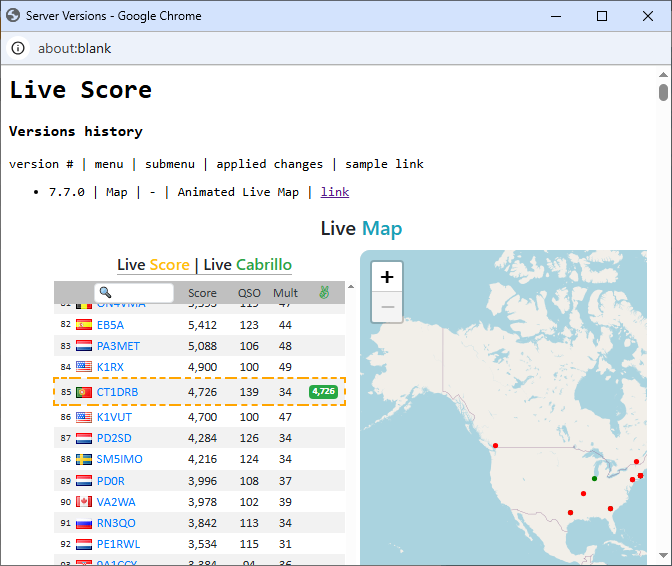This screenshot has height=566, width=672.
Task: Click the site info icon beside about:blank
Action: pyautogui.click(x=18, y=48)
